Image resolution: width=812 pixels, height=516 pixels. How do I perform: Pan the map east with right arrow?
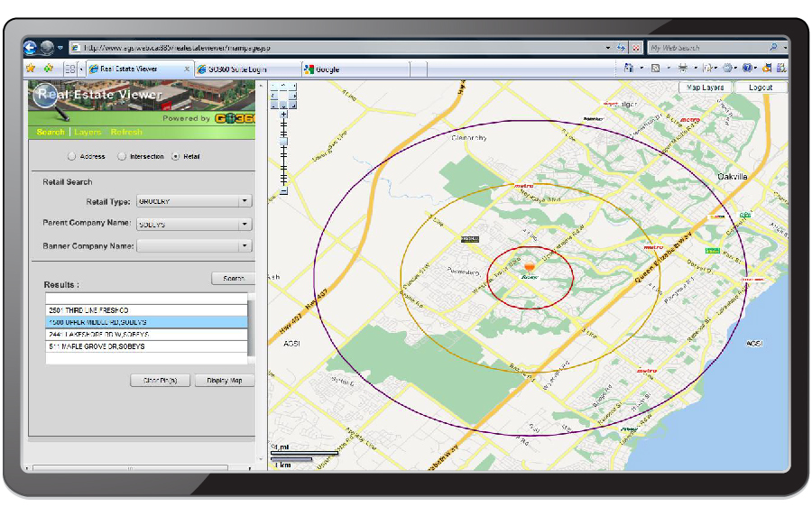coord(292,96)
